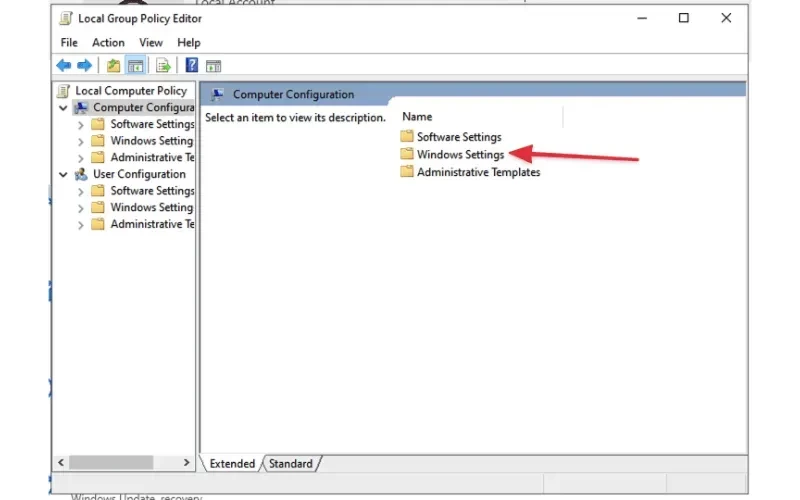Click Local Group Policy Editor title bar icon
800x500 pixels.
66,18
